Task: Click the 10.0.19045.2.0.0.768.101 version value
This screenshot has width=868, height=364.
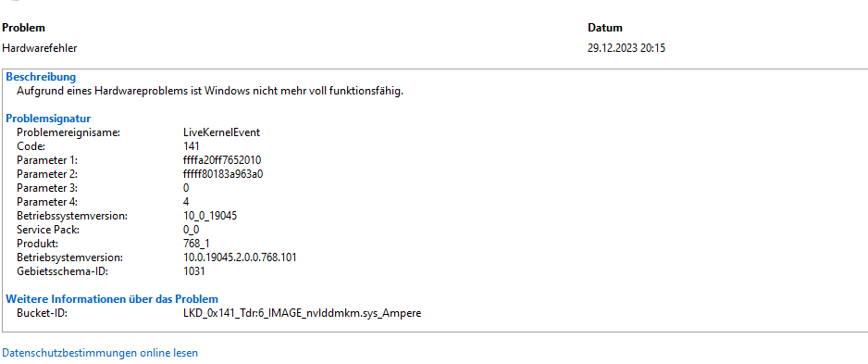Action: [240, 257]
